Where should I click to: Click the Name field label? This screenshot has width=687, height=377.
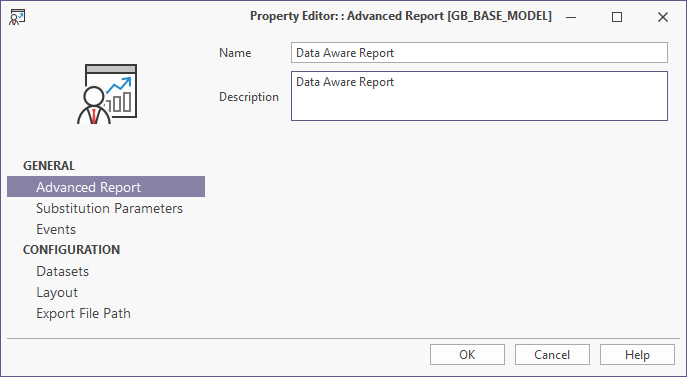click(235, 53)
